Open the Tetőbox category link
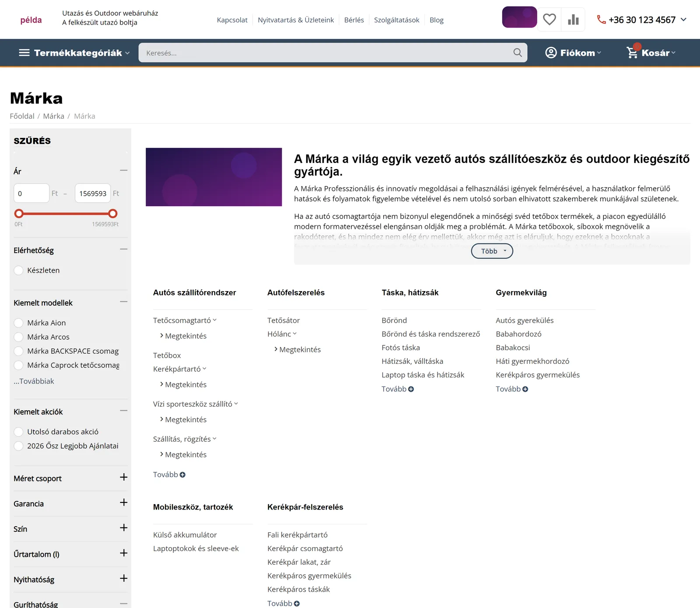This screenshot has height=608, width=700. pyautogui.click(x=167, y=355)
